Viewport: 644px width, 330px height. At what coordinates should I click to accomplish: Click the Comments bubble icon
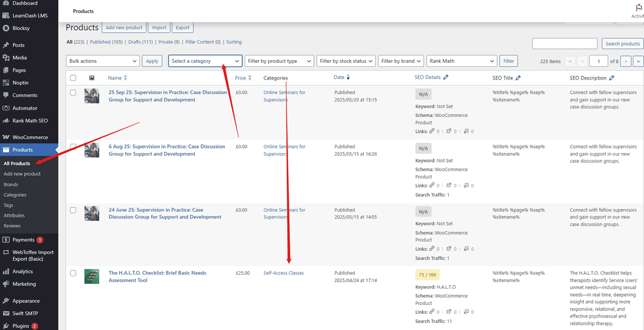(x=6, y=96)
